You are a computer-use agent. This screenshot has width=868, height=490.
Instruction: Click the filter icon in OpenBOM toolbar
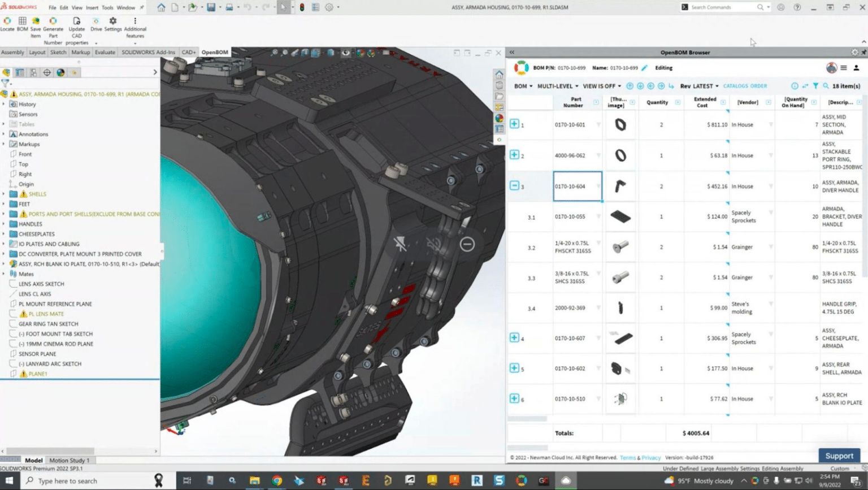tap(816, 86)
